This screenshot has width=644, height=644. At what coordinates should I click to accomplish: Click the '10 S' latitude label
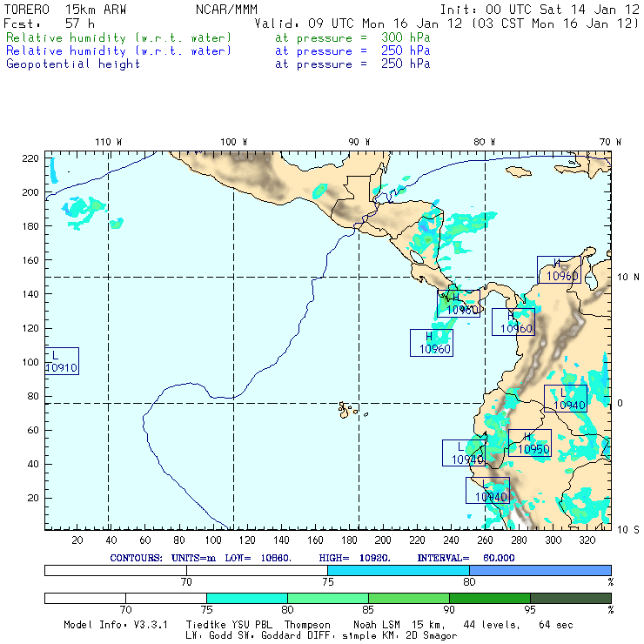coord(628,530)
